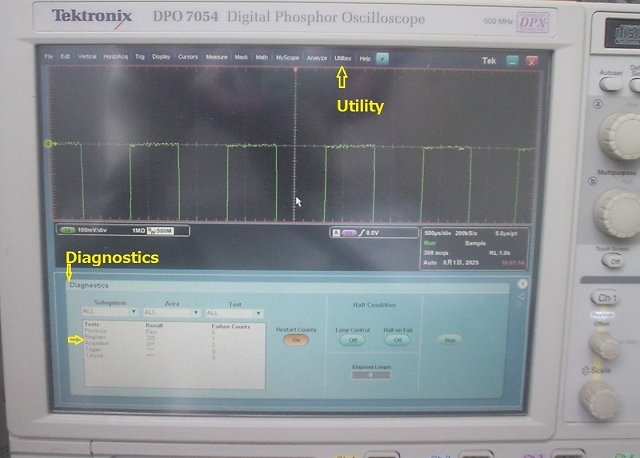Click the Diagnostics panel title
The image size is (640, 458).
coord(89,285)
